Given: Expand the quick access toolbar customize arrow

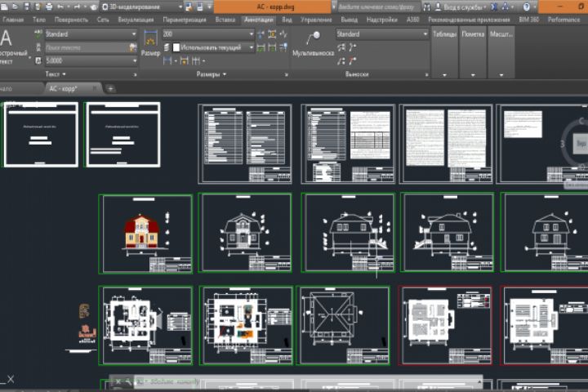Looking at the screenshot, I should point(210,7).
